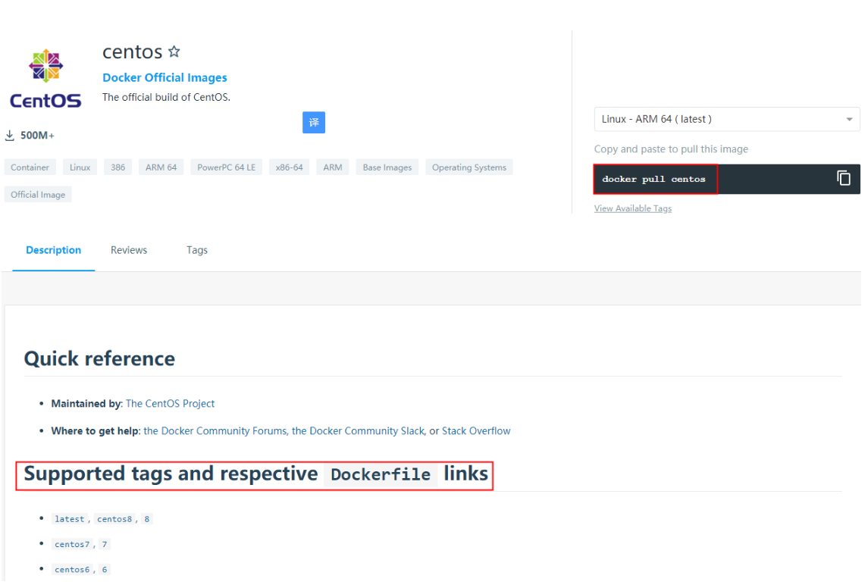Click the CentOS logo image

point(45,78)
